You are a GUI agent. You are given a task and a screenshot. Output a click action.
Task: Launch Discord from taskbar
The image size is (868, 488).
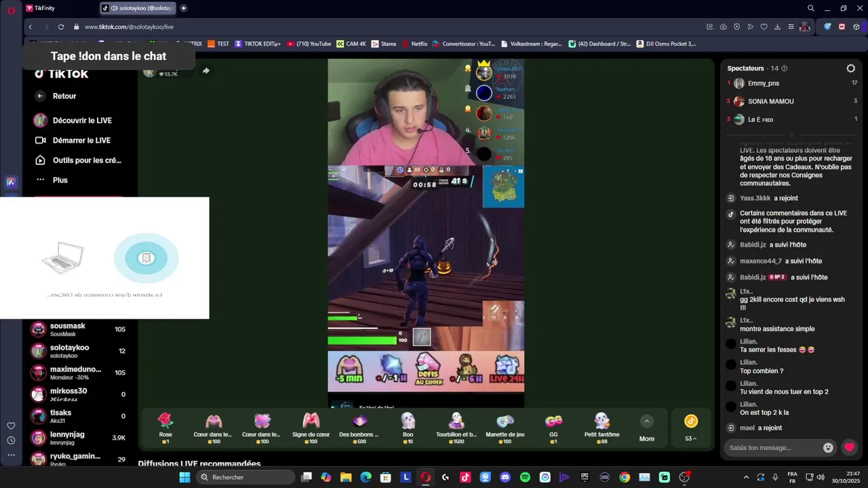click(x=505, y=477)
